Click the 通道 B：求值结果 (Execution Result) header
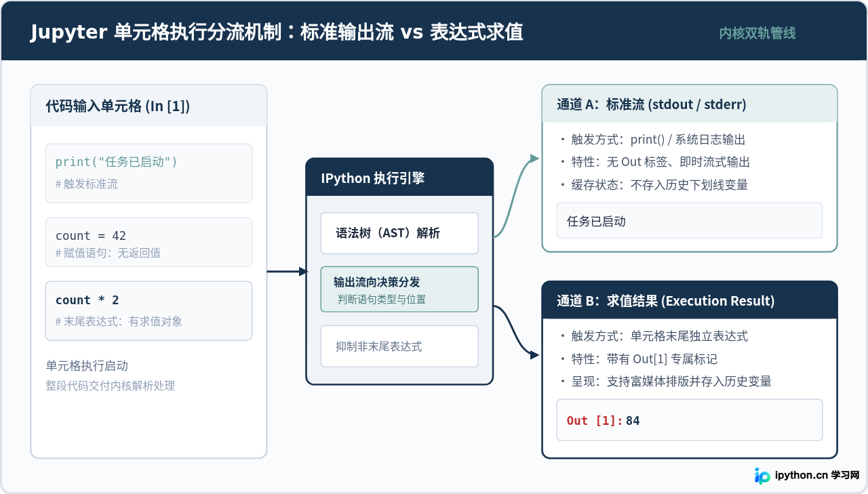 coord(690,300)
